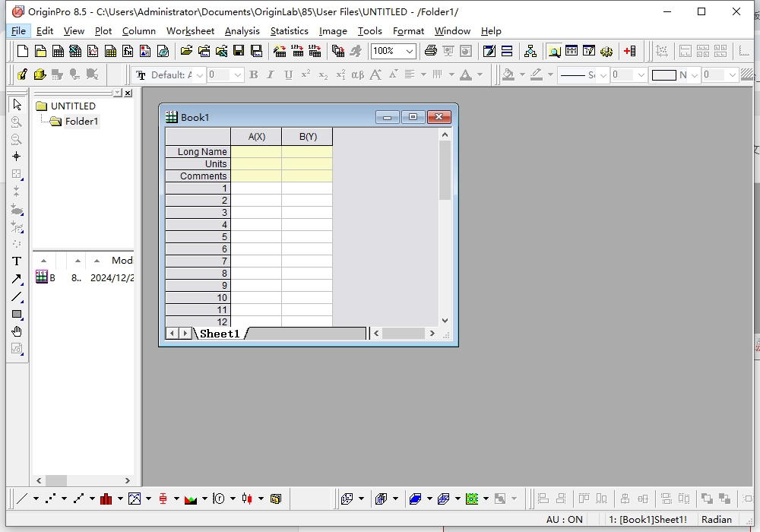Expand the Column plot dropdown arrow
Viewport: 760px width, 532px height.
point(120,499)
